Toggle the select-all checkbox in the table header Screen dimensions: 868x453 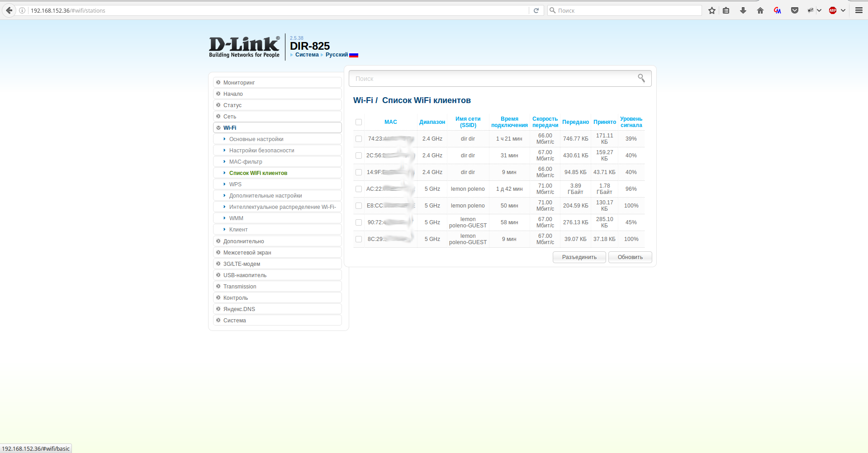[x=359, y=122]
